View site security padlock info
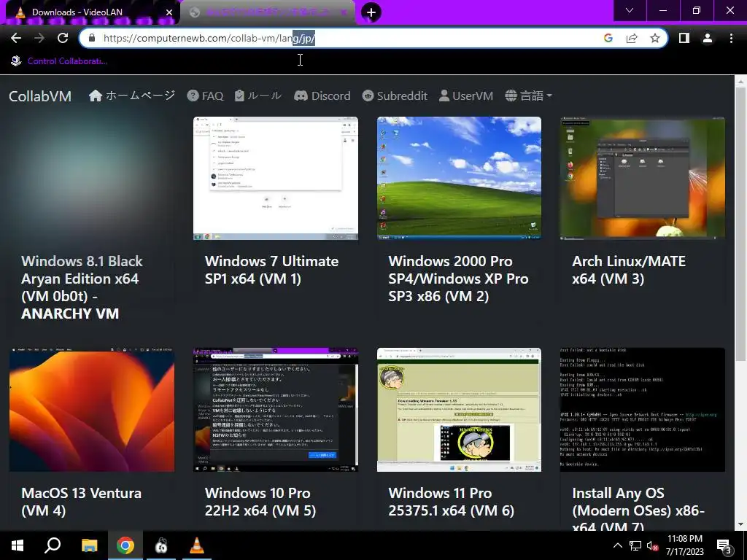The image size is (747, 560). click(x=92, y=38)
